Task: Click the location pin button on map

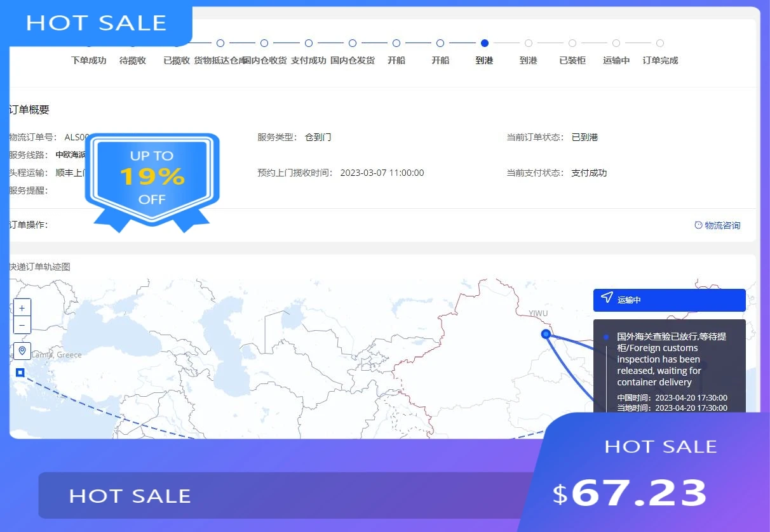Action: click(22, 351)
